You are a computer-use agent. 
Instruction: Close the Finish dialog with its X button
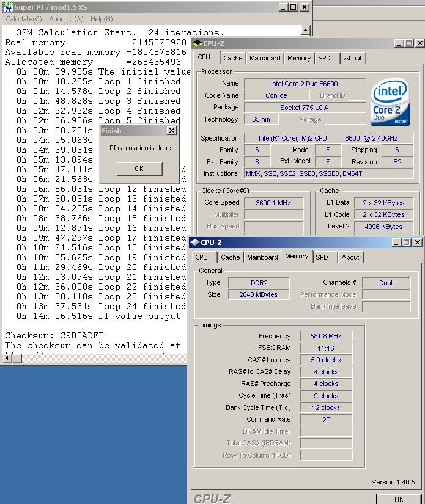[x=172, y=131]
